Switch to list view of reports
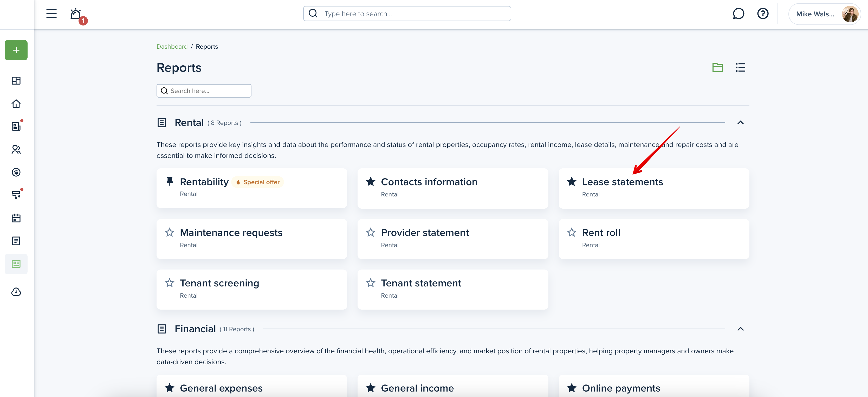 point(740,67)
